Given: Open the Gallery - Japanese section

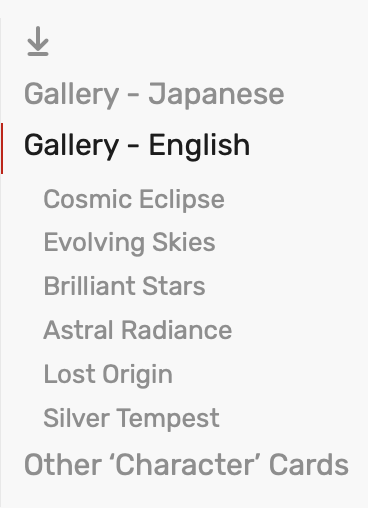Looking at the screenshot, I should click(x=154, y=95).
